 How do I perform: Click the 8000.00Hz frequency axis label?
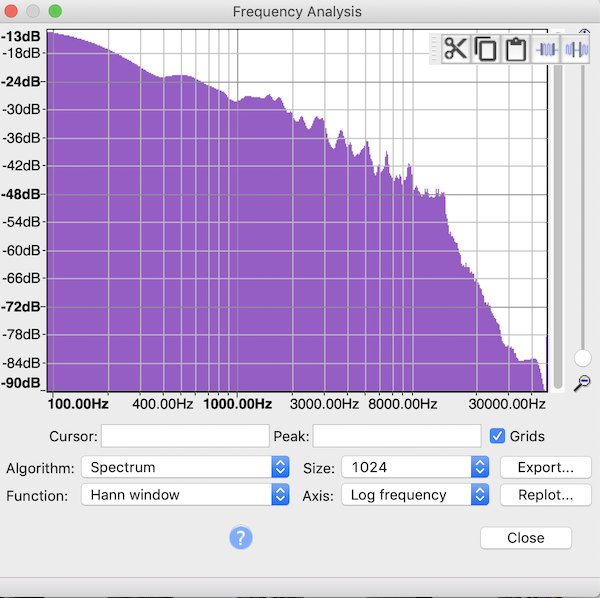click(403, 404)
